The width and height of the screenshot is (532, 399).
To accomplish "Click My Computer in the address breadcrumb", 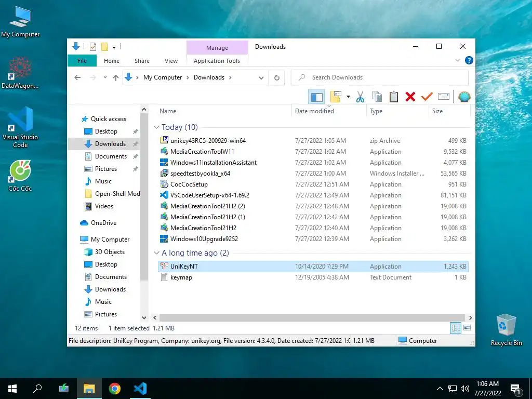I will (163, 77).
